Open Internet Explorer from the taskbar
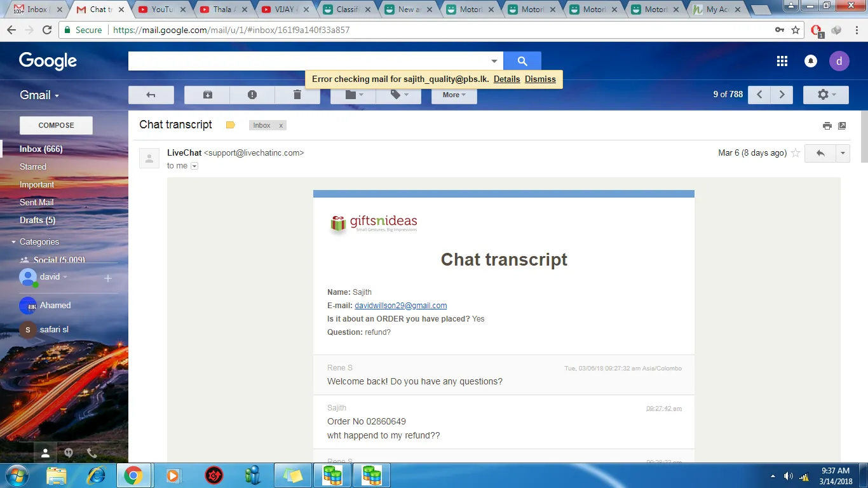Image resolution: width=868 pixels, height=488 pixels. 96,475
